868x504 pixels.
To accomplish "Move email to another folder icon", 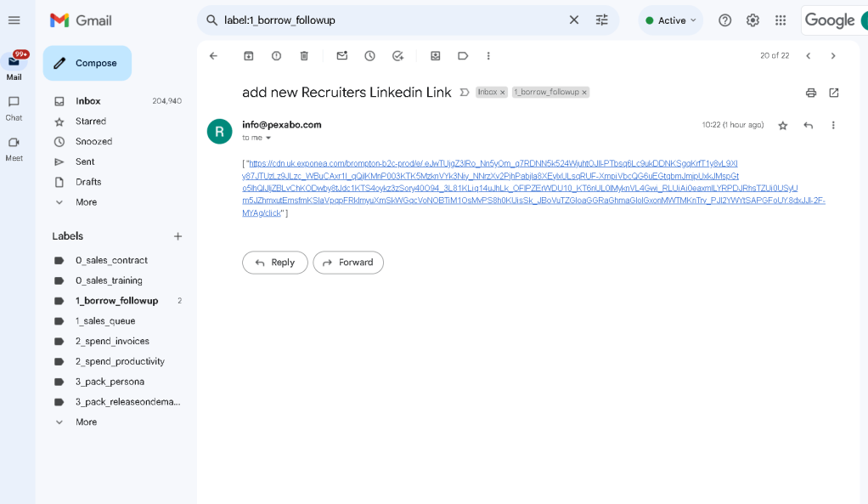I will pyautogui.click(x=436, y=56).
